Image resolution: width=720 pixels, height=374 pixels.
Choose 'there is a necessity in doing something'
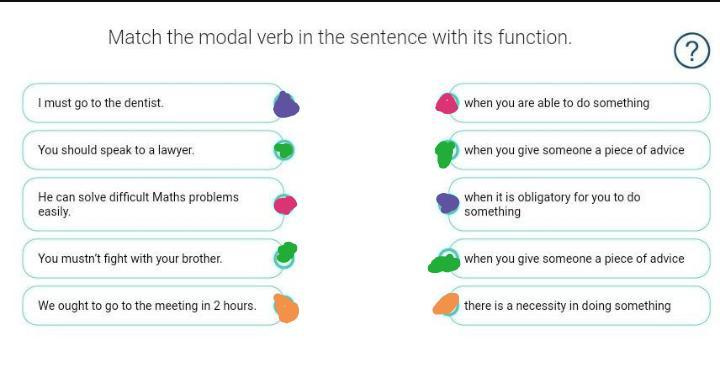(x=579, y=306)
